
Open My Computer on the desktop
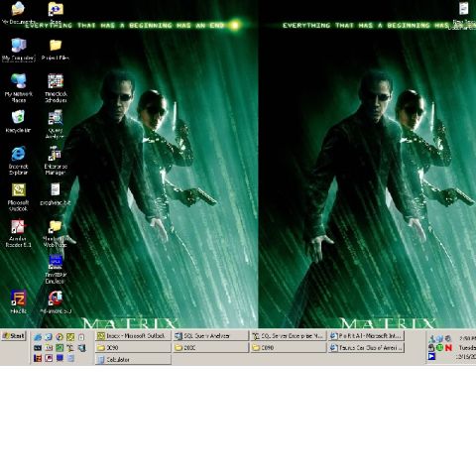click(x=19, y=50)
